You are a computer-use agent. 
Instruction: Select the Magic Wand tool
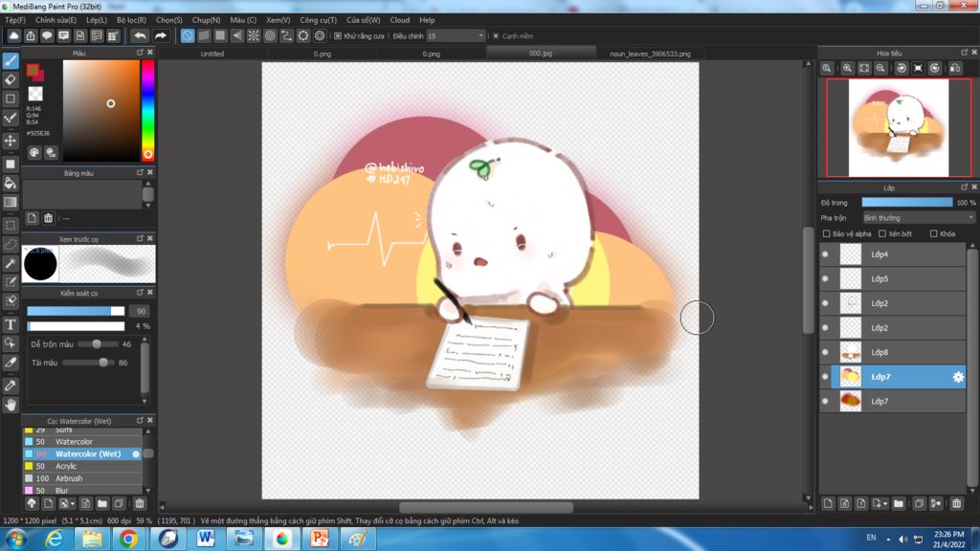click(11, 263)
